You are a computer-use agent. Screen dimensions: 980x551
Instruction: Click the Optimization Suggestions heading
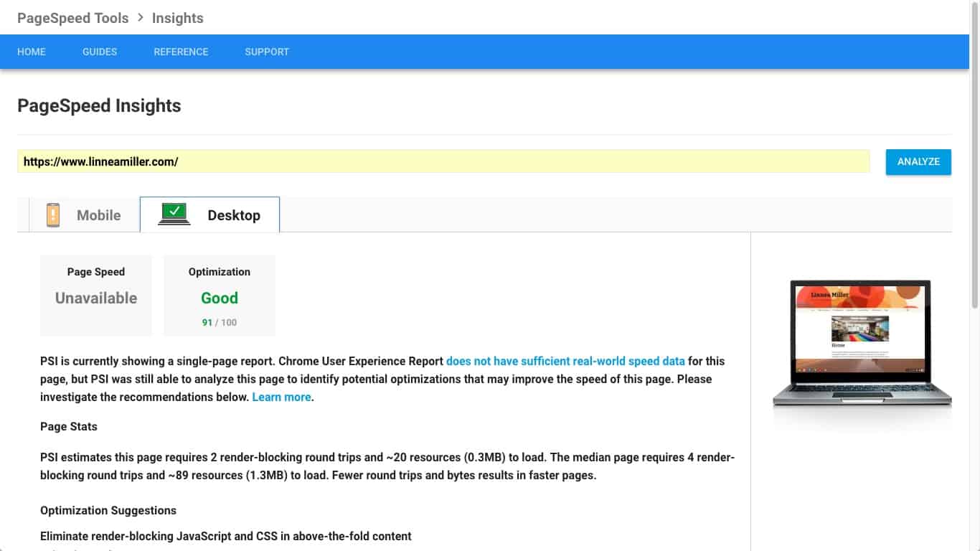coord(108,510)
